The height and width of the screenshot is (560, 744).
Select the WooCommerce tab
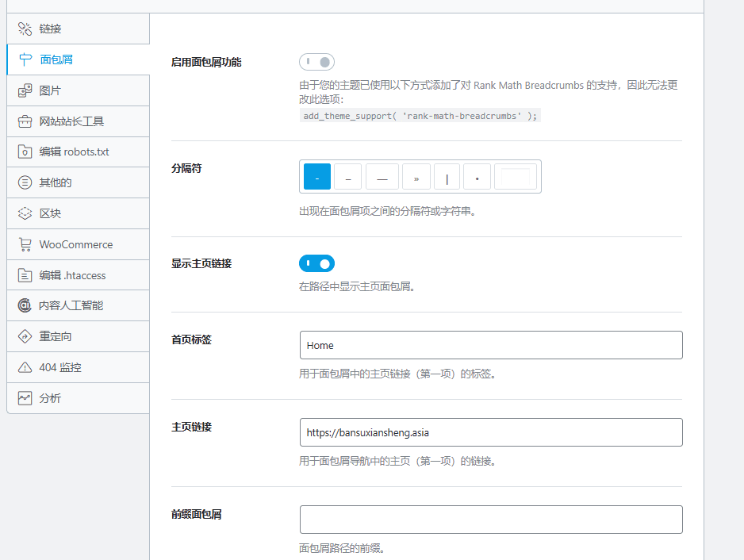pos(79,244)
